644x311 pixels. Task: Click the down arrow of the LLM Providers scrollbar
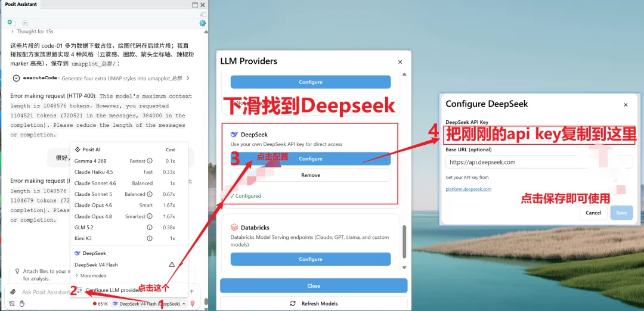(404, 268)
